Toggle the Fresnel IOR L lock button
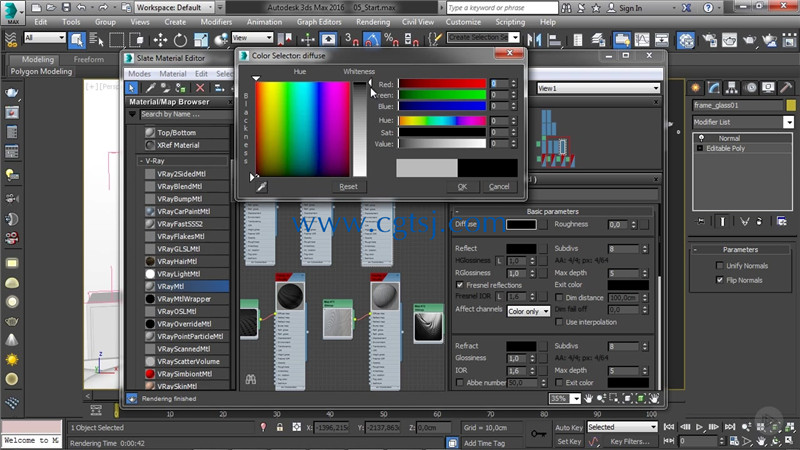 499,296
